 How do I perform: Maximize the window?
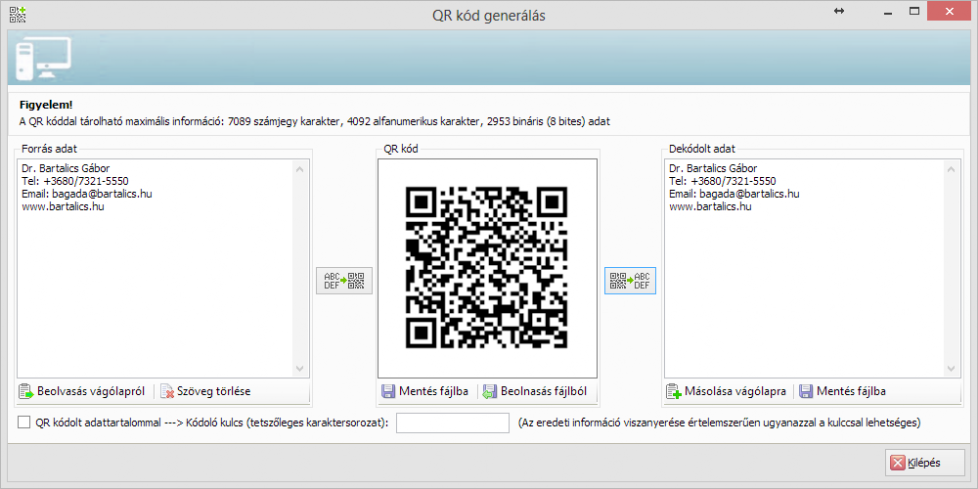pos(914,11)
